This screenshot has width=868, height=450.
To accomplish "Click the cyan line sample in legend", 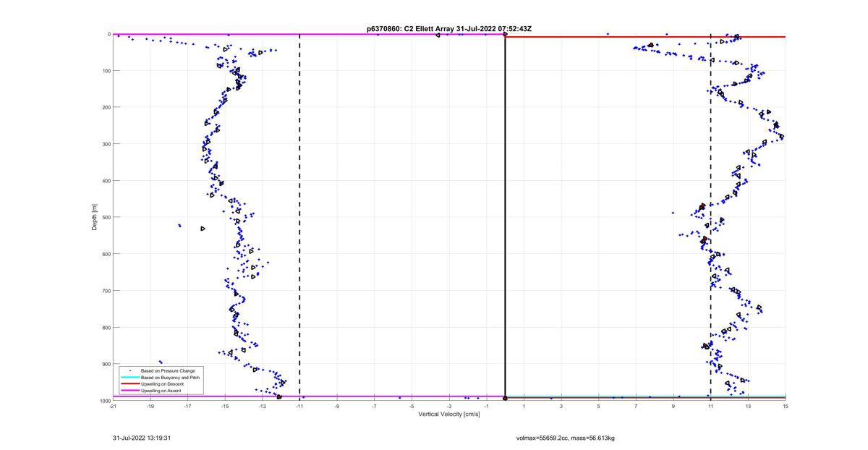I will 130,378.
